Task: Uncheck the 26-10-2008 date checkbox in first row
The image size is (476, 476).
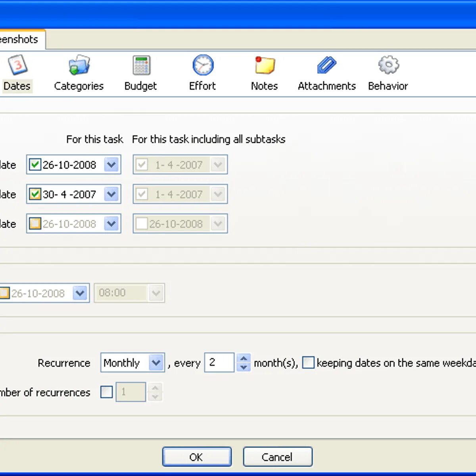Action: pos(35,165)
